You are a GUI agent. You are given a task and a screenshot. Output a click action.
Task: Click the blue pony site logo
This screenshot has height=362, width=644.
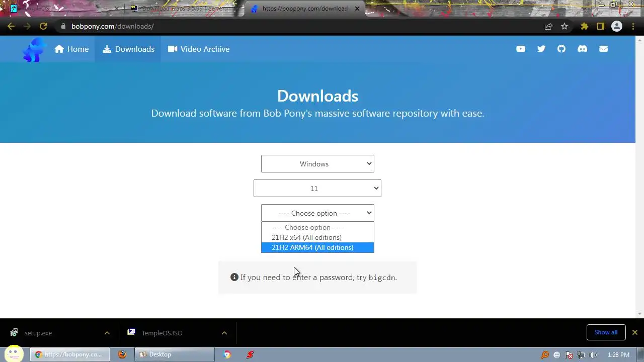[34, 50]
